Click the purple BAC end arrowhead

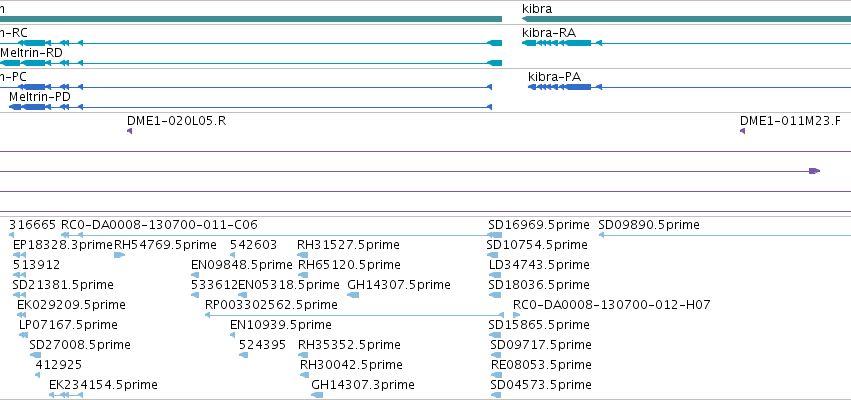pyautogui.click(x=814, y=171)
